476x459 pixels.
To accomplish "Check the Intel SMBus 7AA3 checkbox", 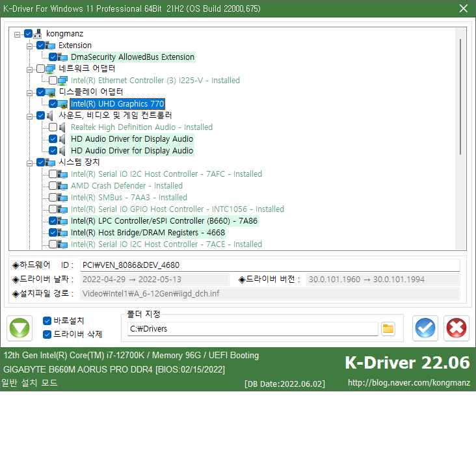I will [x=53, y=198].
